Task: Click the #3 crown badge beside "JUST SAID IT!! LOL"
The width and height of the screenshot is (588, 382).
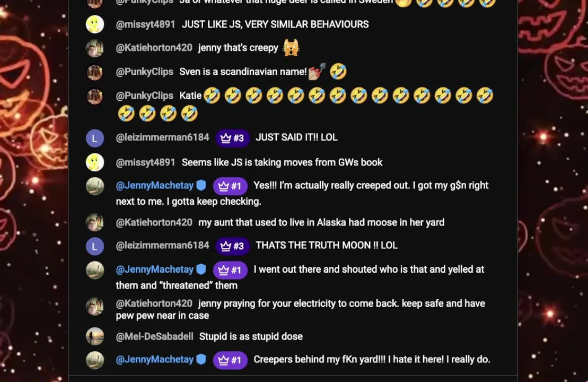Action: click(232, 138)
